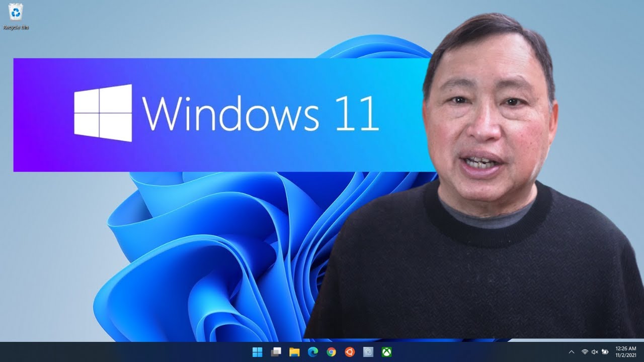Select the Recycle Bin desktop icon
The height and width of the screenshot is (362, 644).
[16, 16]
